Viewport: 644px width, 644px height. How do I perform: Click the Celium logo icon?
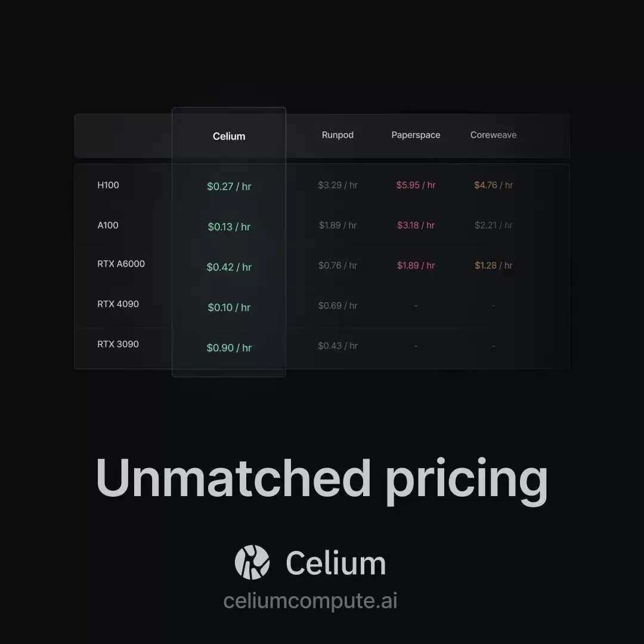[x=252, y=562]
